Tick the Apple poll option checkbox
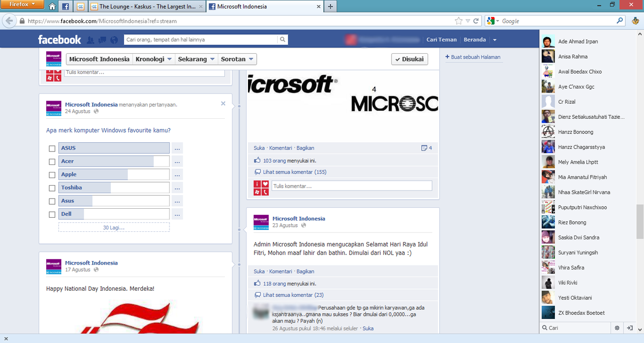Image resolution: width=644 pixels, height=343 pixels. [52, 175]
